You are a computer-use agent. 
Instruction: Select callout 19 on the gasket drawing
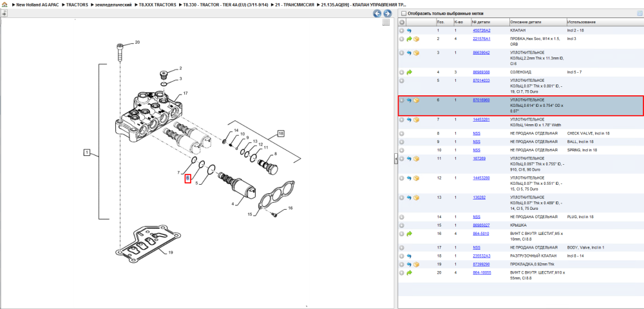(170, 253)
